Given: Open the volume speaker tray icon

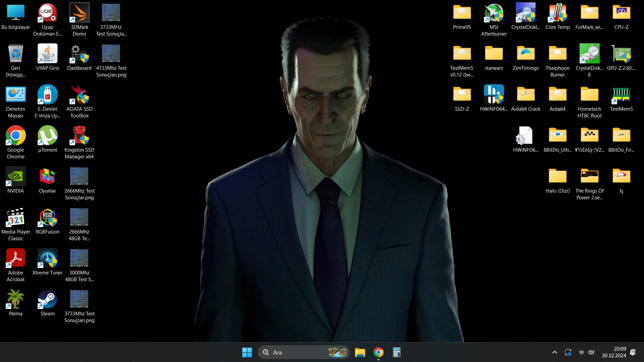Looking at the screenshot, I should (591, 352).
